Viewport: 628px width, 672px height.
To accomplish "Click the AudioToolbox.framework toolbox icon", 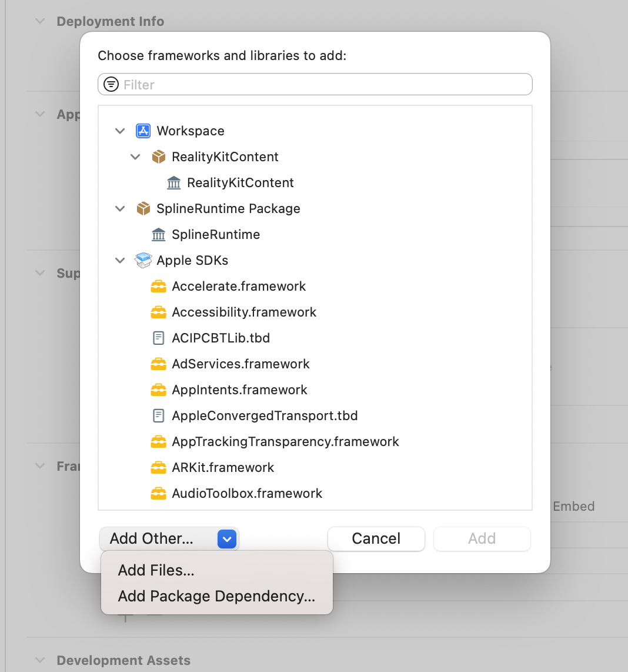I will tap(159, 493).
